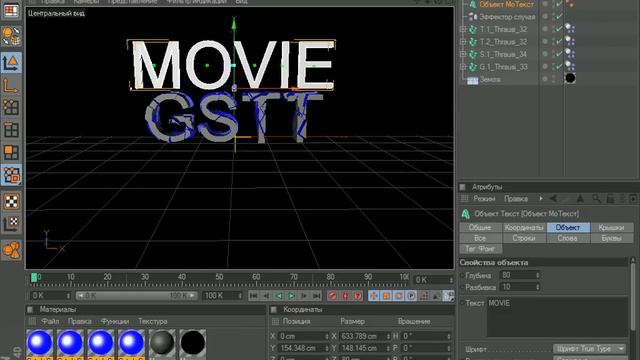Open Текстура menu in Materials panel

tap(153, 321)
